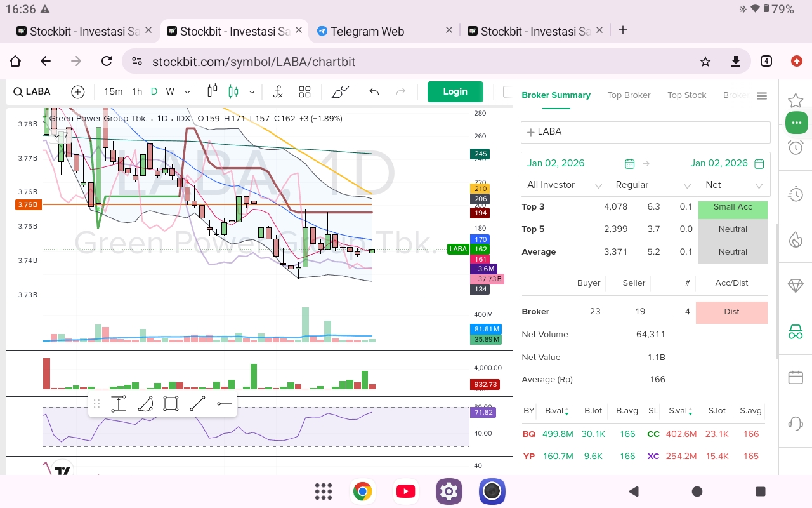Screen dimensions: 812x508
Task: Open the chart layout grid selector
Action: [304, 92]
